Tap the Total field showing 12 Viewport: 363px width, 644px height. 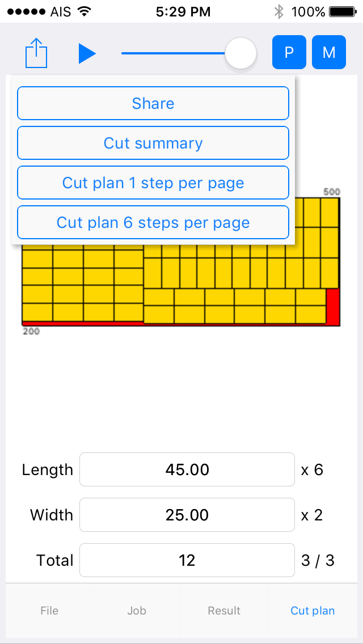point(187,560)
